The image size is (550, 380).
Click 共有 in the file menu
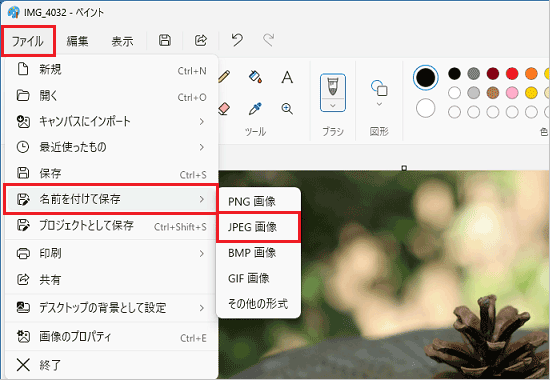pos(112,280)
